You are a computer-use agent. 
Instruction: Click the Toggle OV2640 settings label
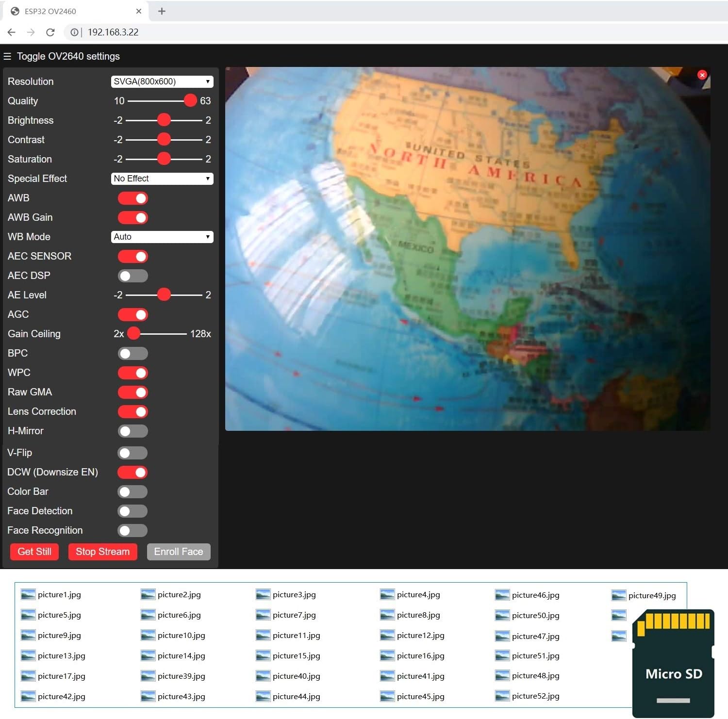(x=68, y=56)
